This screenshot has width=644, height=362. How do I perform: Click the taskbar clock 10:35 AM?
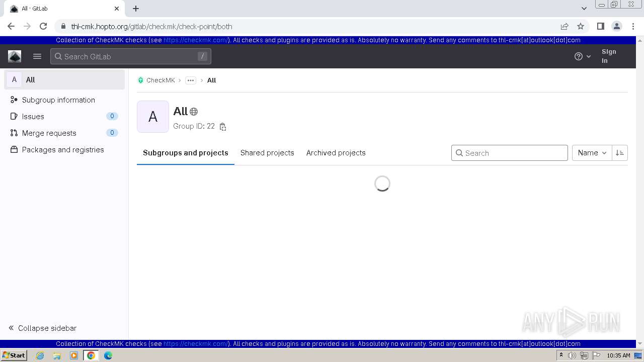point(618,355)
